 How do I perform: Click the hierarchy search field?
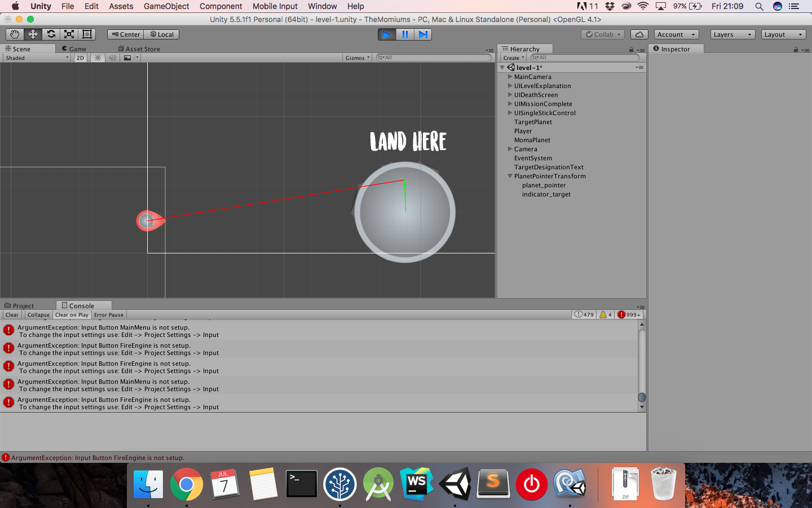point(585,58)
